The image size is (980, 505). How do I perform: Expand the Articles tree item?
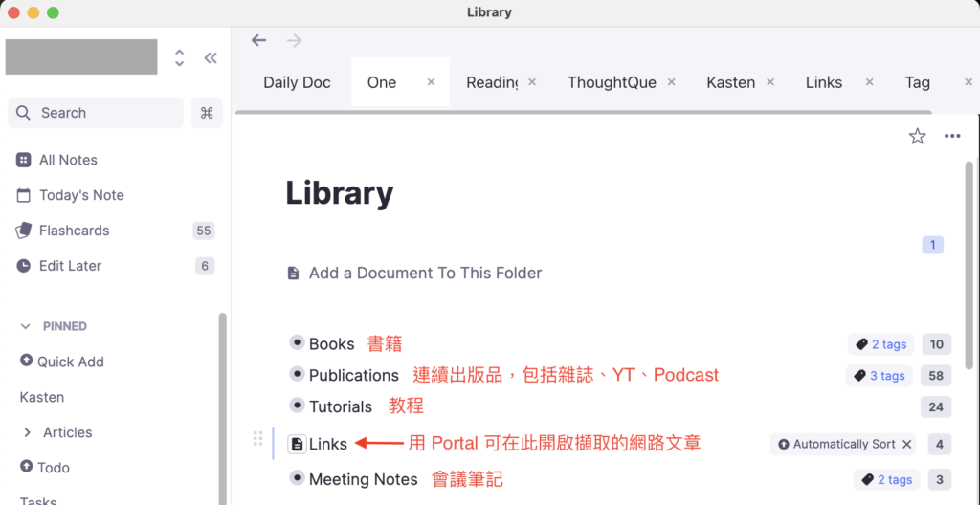tap(27, 432)
